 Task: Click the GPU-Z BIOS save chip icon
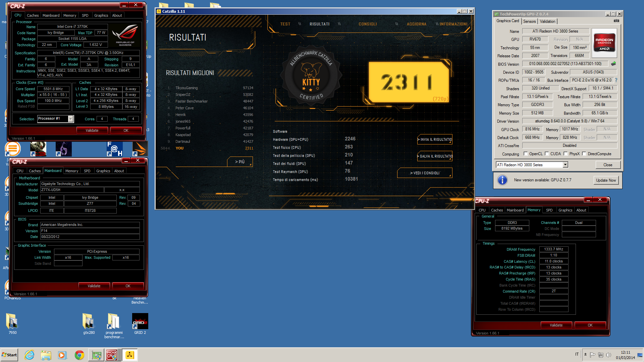click(x=613, y=64)
